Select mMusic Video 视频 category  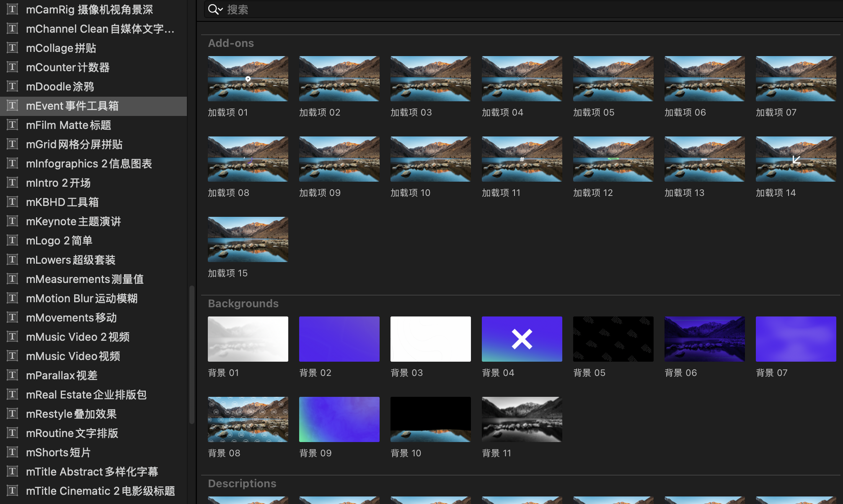click(x=93, y=356)
